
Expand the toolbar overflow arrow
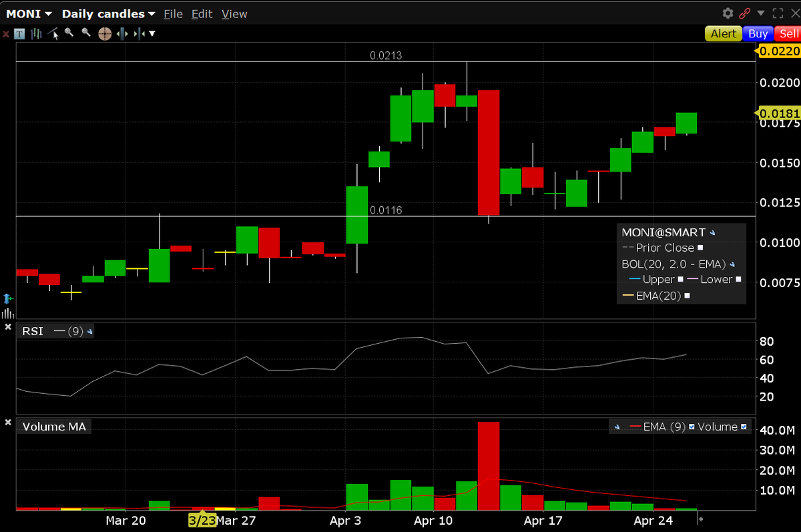(x=153, y=33)
